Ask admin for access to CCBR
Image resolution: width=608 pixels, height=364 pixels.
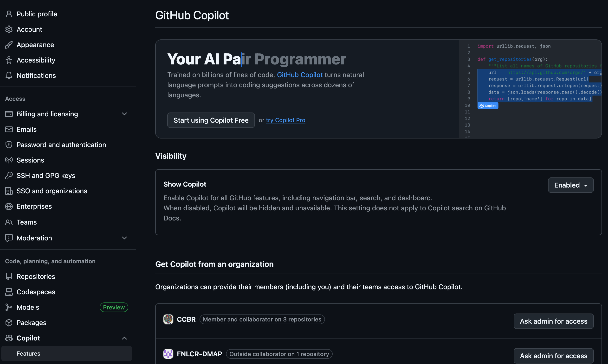[554, 321]
